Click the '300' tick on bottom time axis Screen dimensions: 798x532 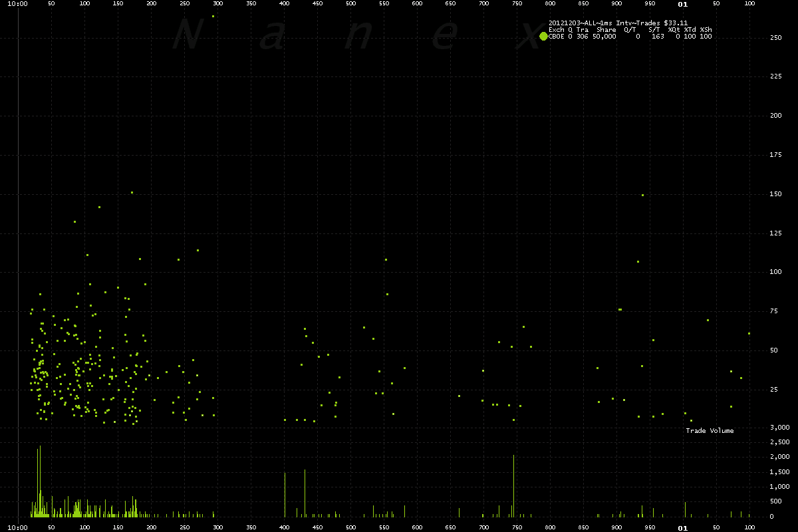tap(217, 527)
